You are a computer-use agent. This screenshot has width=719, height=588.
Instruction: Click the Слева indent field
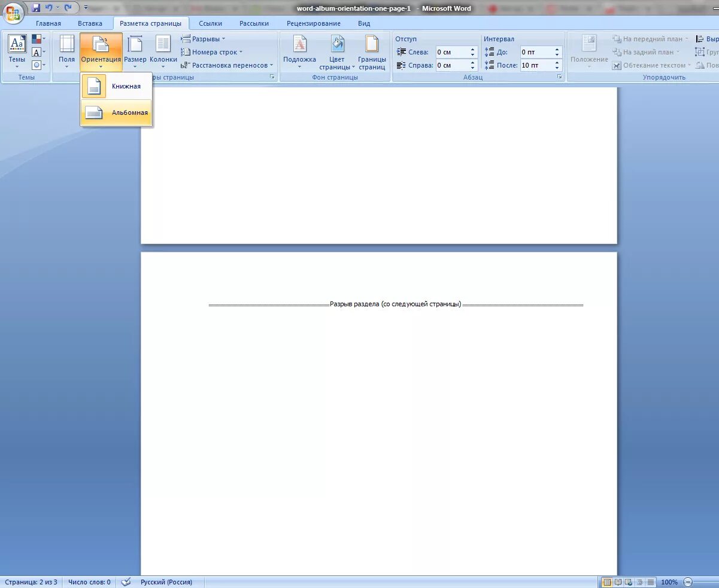point(452,52)
